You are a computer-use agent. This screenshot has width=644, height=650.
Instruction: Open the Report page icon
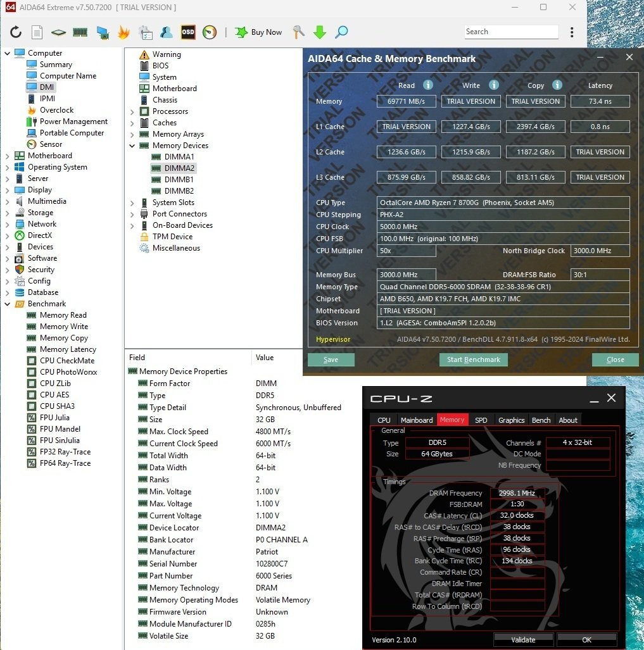coord(37,32)
